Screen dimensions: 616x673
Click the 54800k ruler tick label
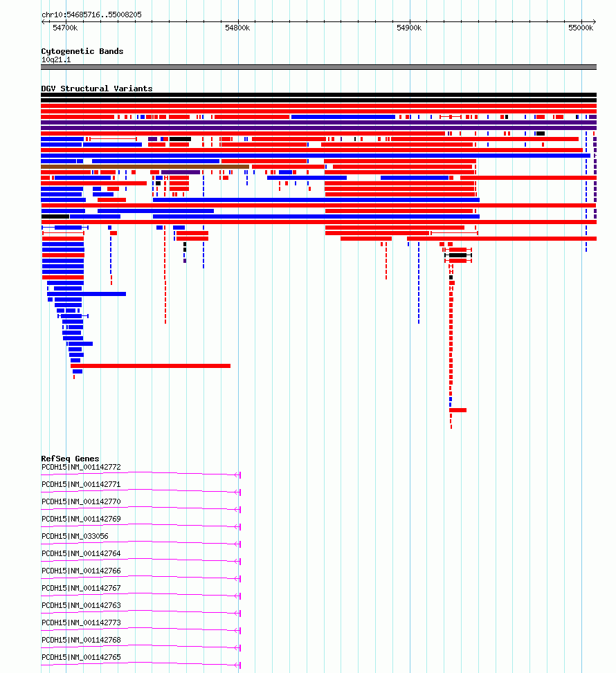pos(237,28)
